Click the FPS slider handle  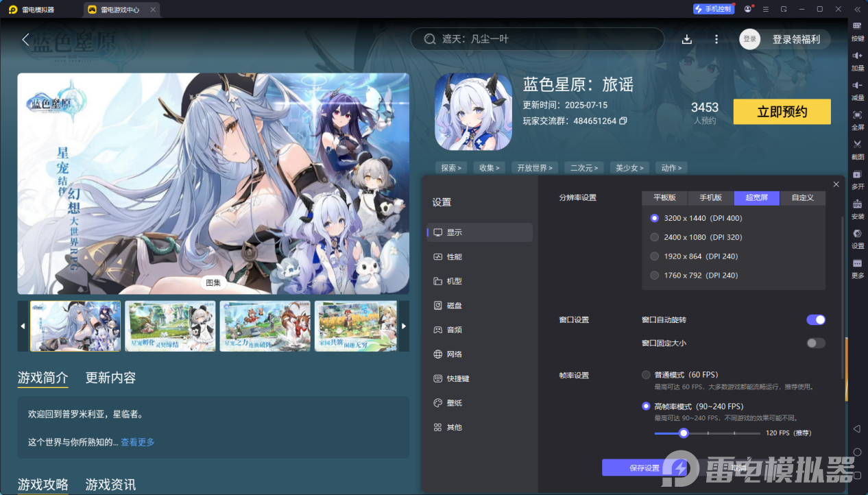pos(683,433)
